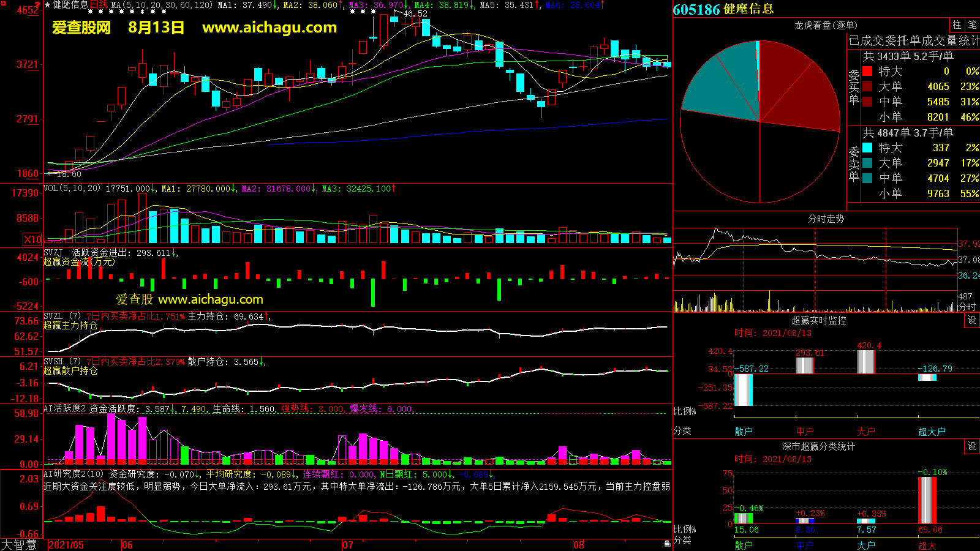Viewport: 980px width, 551px height.
Task: Open settings 设 for 超赢实时监控 panel
Action: click(971, 320)
